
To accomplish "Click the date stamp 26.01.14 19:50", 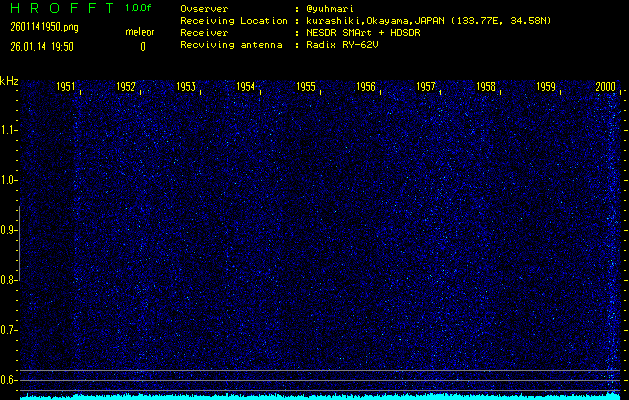I will coord(42,47).
